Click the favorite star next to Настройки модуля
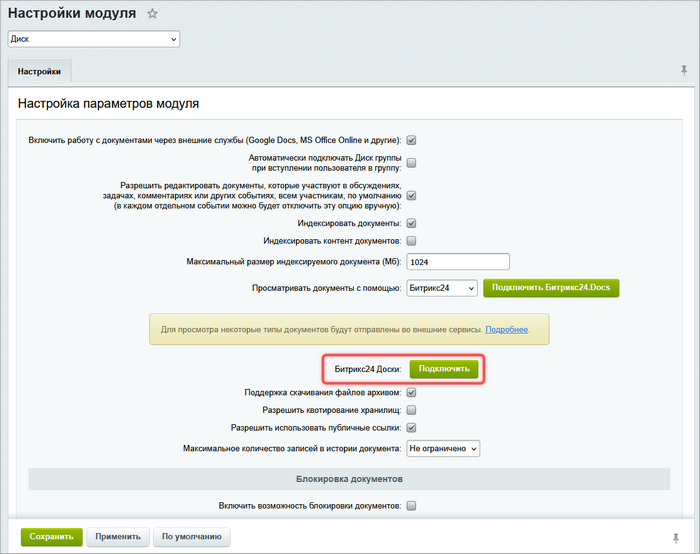The width and height of the screenshot is (700, 554). tap(152, 14)
